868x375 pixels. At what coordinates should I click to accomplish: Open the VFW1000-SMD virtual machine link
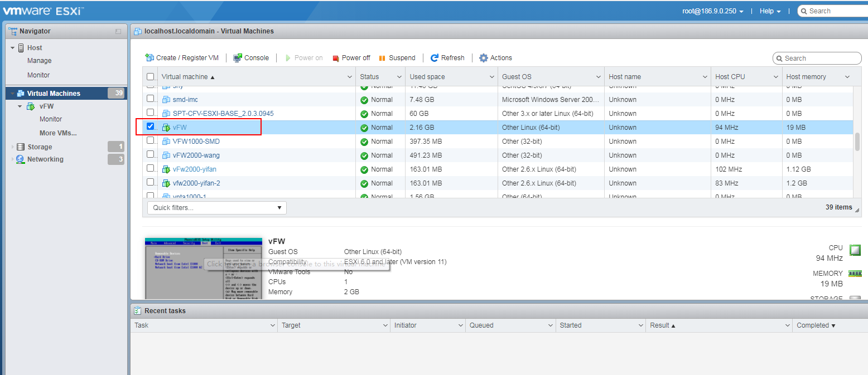click(x=196, y=142)
